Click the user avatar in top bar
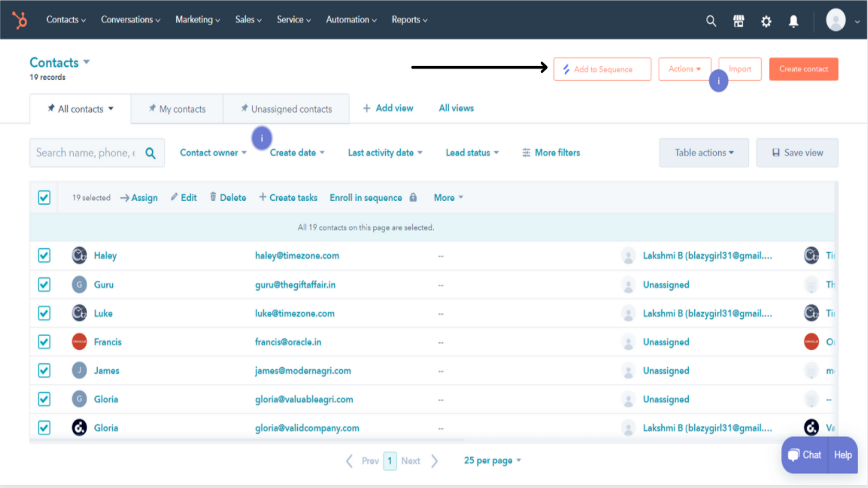 [835, 21]
